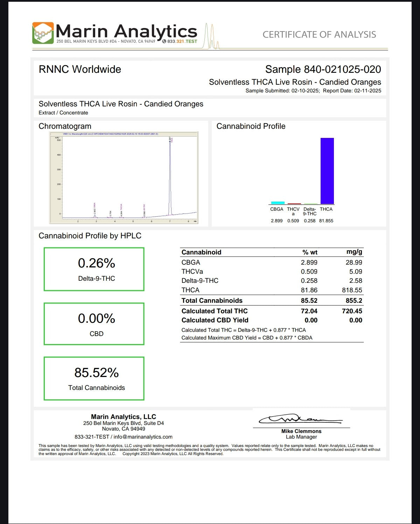Select the 0.26% Delta-9-THC box
The image size is (420, 524).
[94, 269]
